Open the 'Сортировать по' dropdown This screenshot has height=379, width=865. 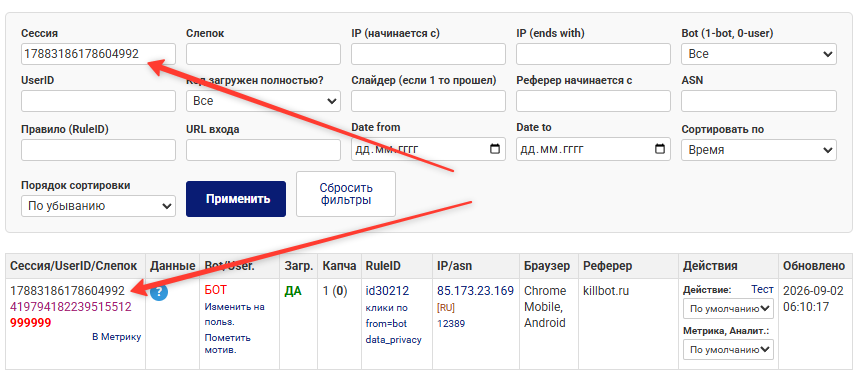(759, 150)
